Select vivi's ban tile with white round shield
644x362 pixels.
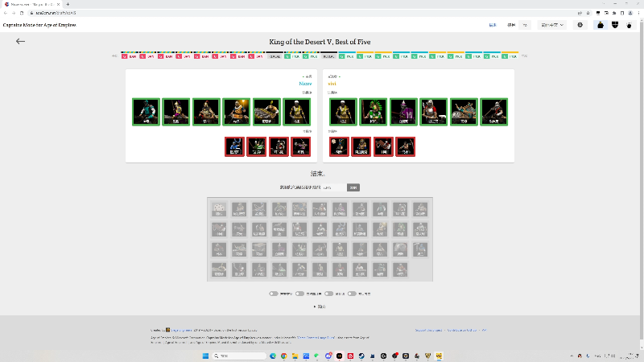tap(339, 146)
